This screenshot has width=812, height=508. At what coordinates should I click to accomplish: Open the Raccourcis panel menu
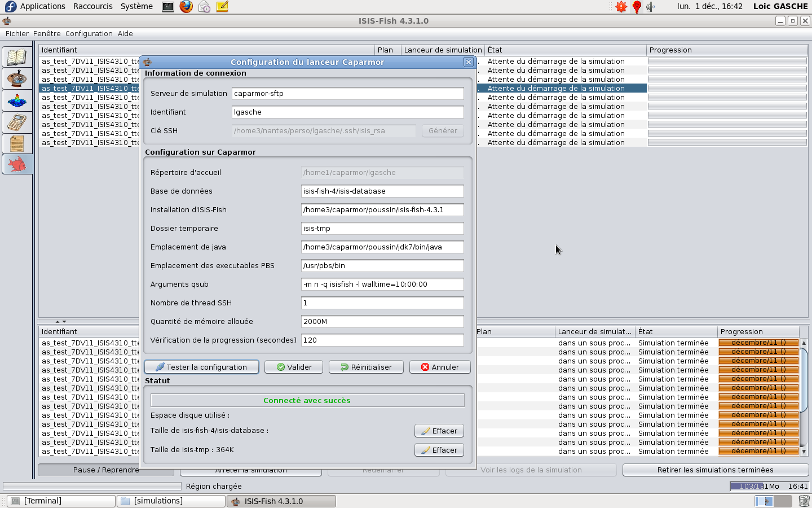click(x=93, y=6)
